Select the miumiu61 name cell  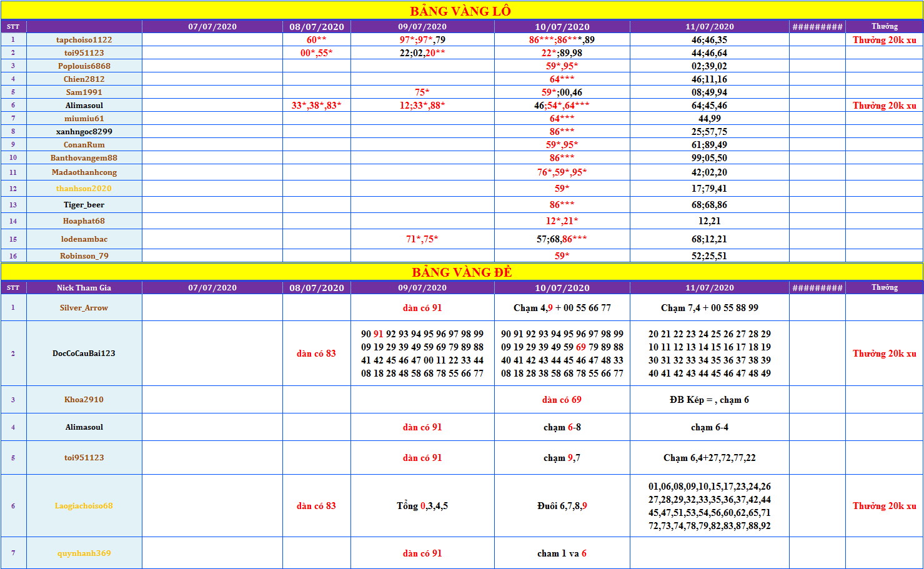(x=84, y=119)
